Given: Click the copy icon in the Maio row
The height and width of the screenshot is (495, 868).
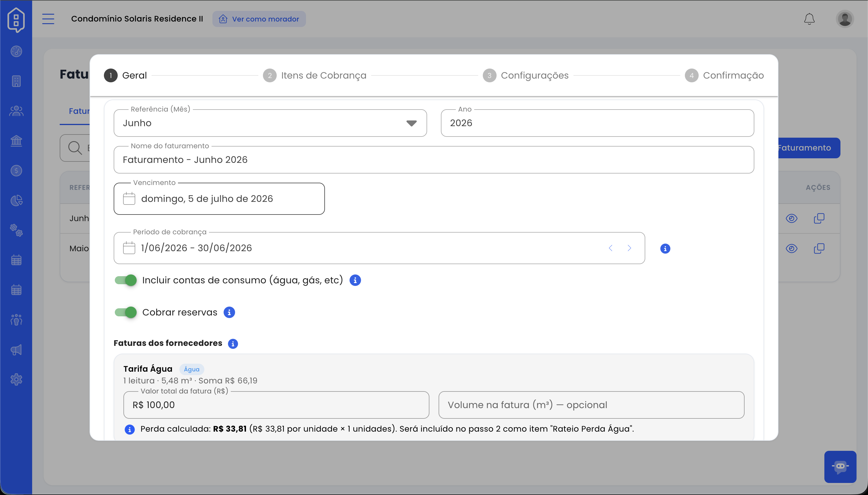Looking at the screenshot, I should click(819, 249).
